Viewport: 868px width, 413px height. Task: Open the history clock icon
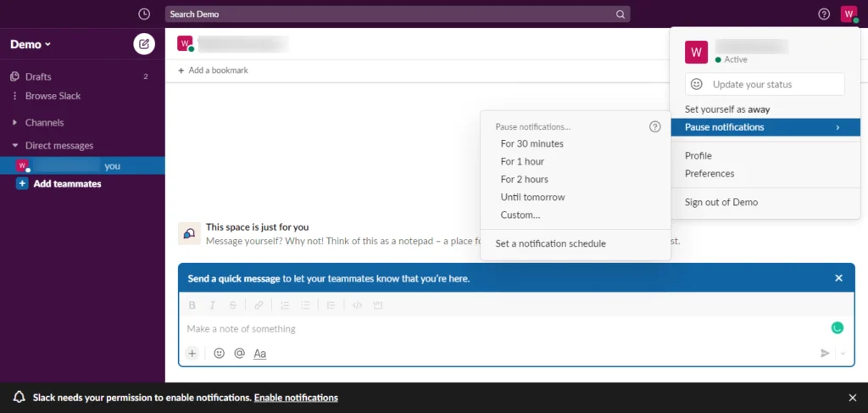[x=144, y=14]
